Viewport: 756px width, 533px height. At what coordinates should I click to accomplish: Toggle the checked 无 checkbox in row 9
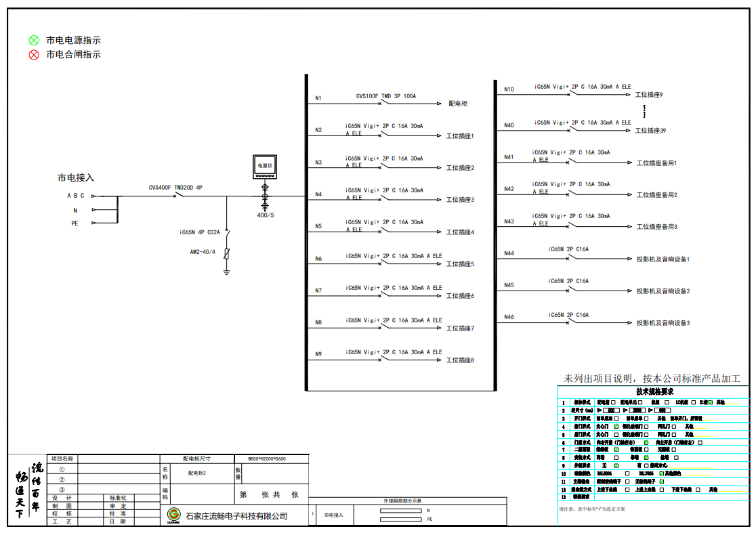pyautogui.click(x=616, y=465)
